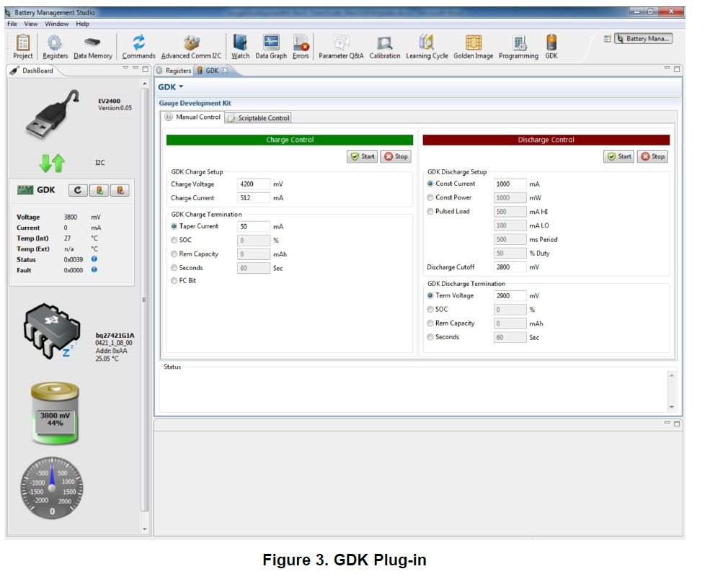The height and width of the screenshot is (574, 728).
Task: Click the Open Perspective icon near Battery Mana
Action: point(608,39)
